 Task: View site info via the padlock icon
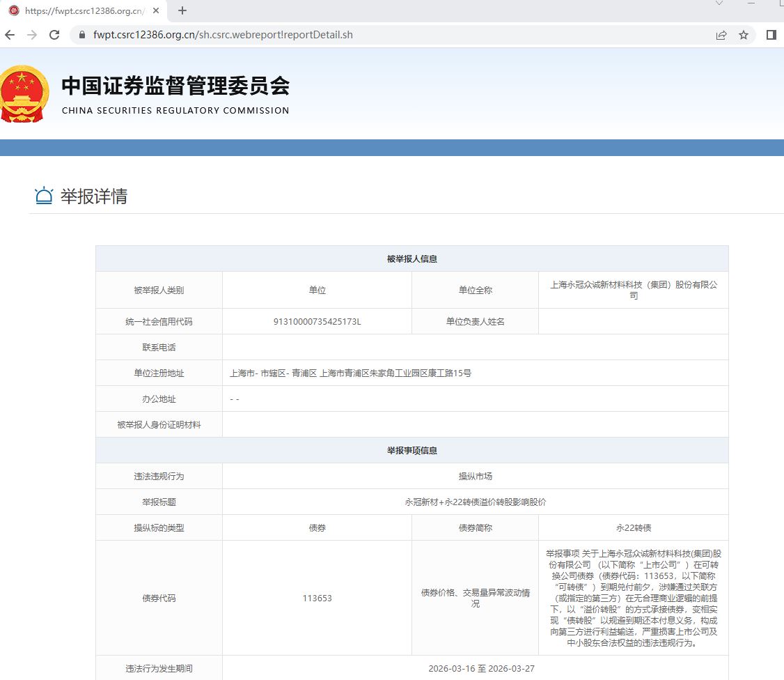81,35
